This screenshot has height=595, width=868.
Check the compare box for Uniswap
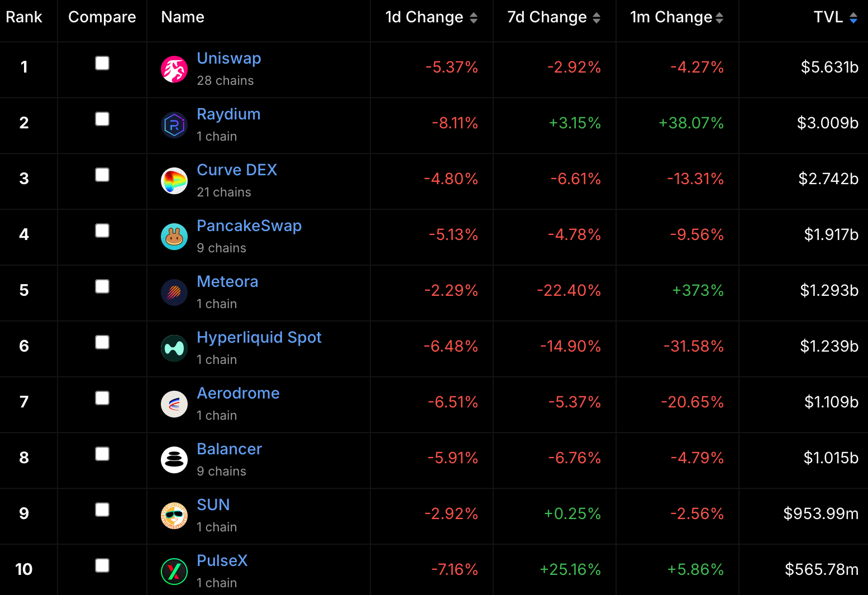coord(102,63)
